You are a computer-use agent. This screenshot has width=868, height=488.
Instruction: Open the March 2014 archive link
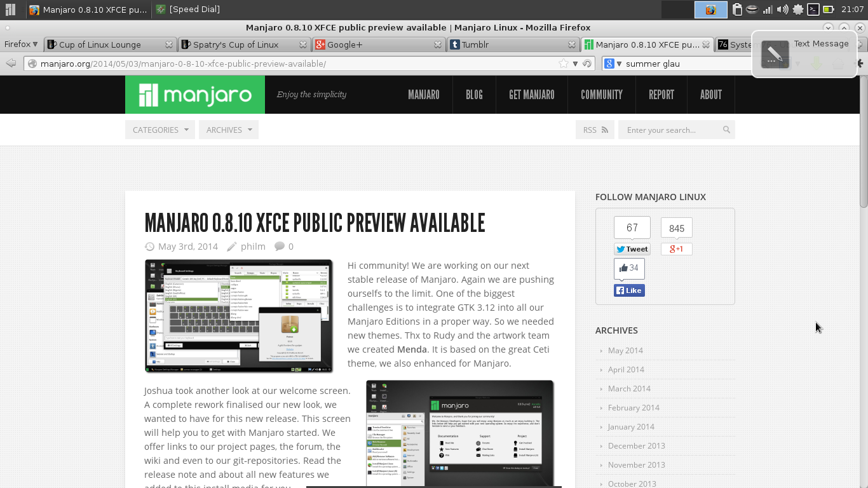629,388
